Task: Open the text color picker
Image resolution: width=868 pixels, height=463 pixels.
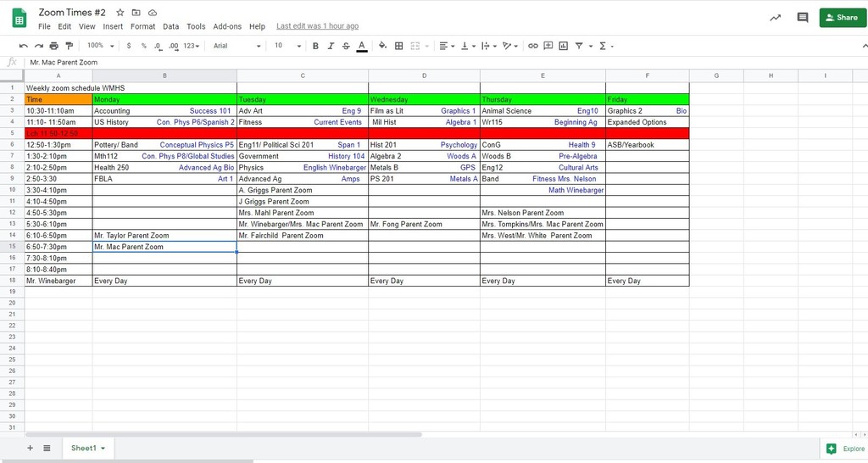Action: 361,46
